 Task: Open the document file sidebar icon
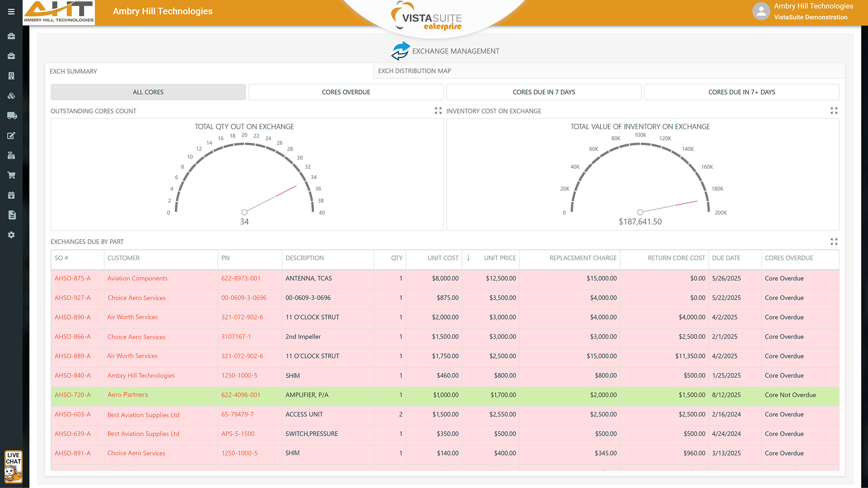[x=12, y=215]
